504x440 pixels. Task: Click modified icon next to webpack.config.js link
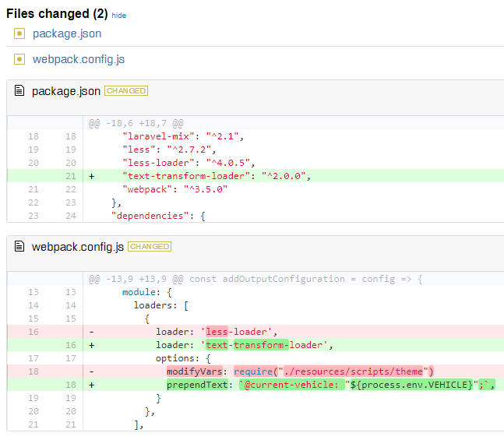point(19,59)
